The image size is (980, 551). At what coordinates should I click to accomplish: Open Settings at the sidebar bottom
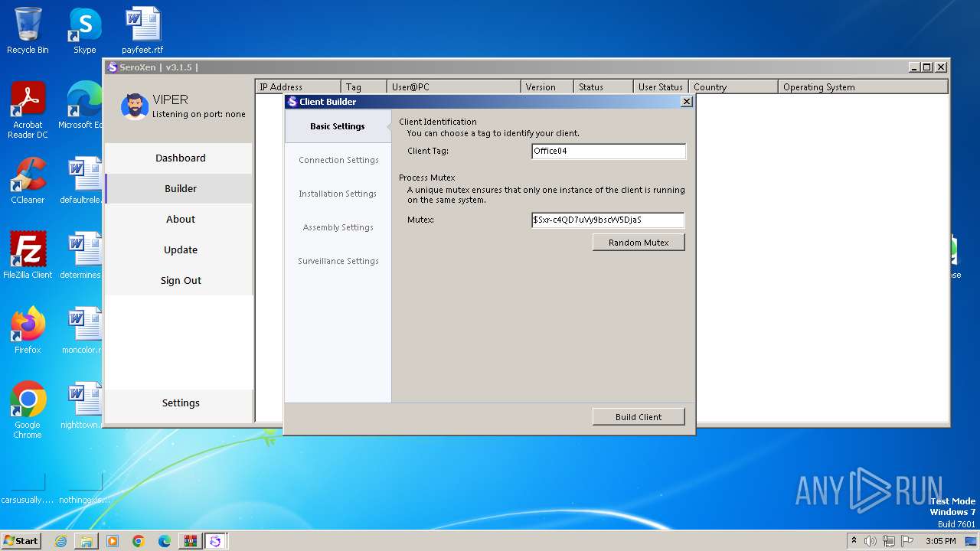pos(180,403)
